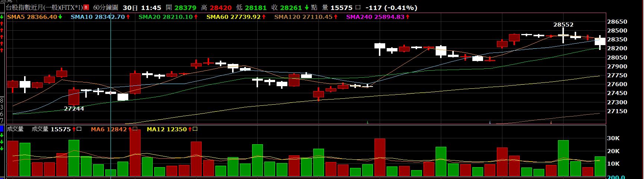Viewport: 644px width, 179px height.
Task: Click the 28650 price axis label
Action: point(617,22)
